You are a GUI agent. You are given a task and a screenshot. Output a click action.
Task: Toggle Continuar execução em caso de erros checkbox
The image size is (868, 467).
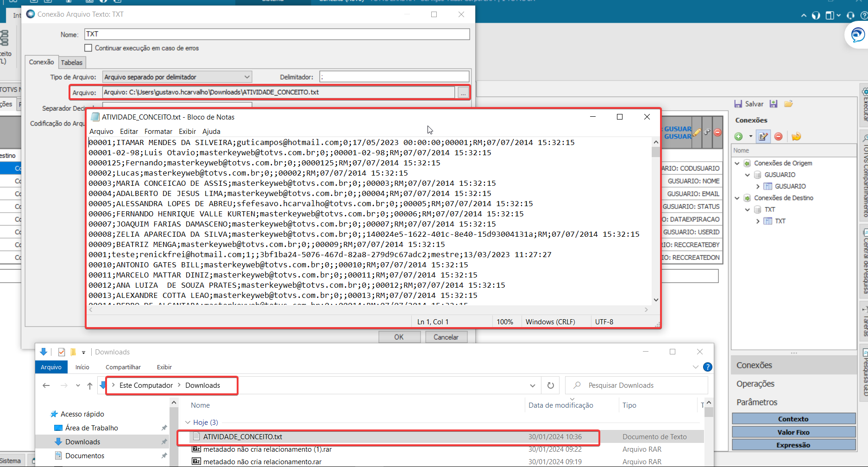(x=88, y=48)
